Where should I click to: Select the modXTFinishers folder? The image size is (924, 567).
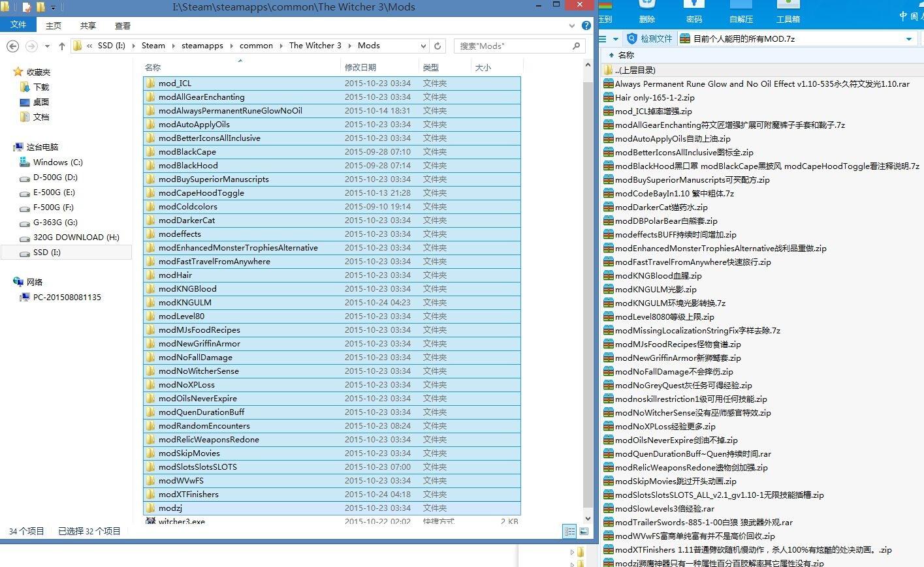pos(332,494)
